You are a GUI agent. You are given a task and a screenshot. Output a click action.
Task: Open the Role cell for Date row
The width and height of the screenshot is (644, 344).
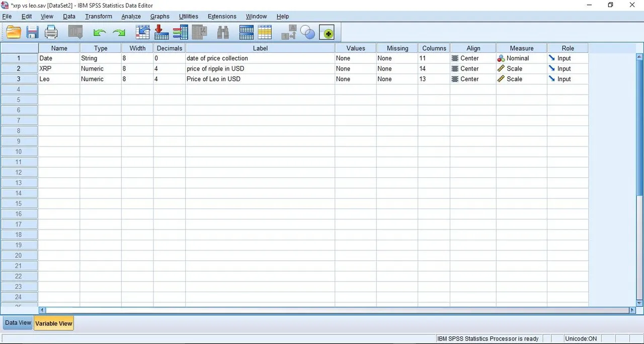568,58
